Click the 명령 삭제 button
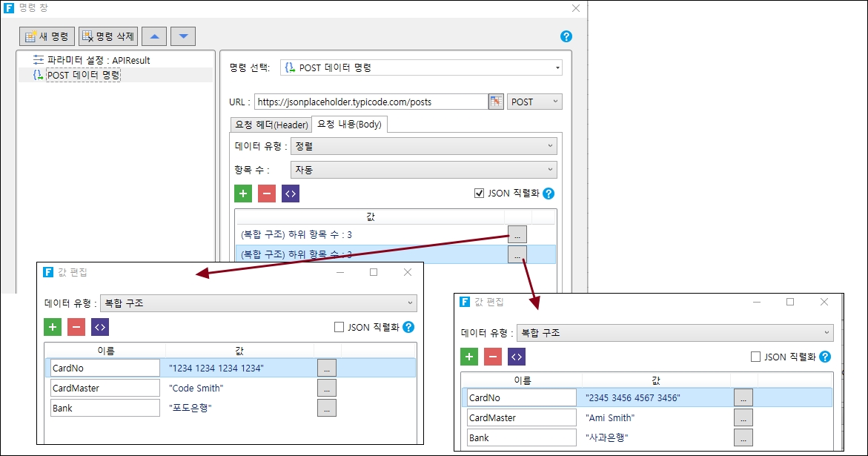868x456 pixels. pyautogui.click(x=108, y=36)
